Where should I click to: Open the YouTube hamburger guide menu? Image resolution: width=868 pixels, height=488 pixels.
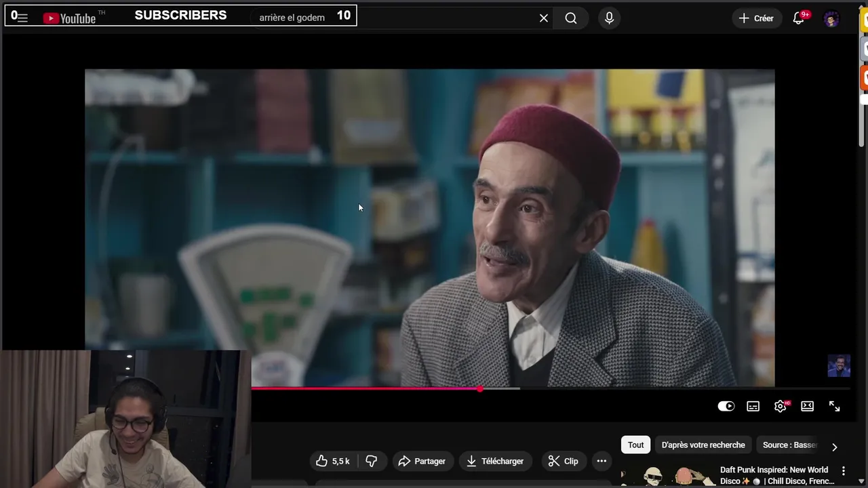click(22, 18)
